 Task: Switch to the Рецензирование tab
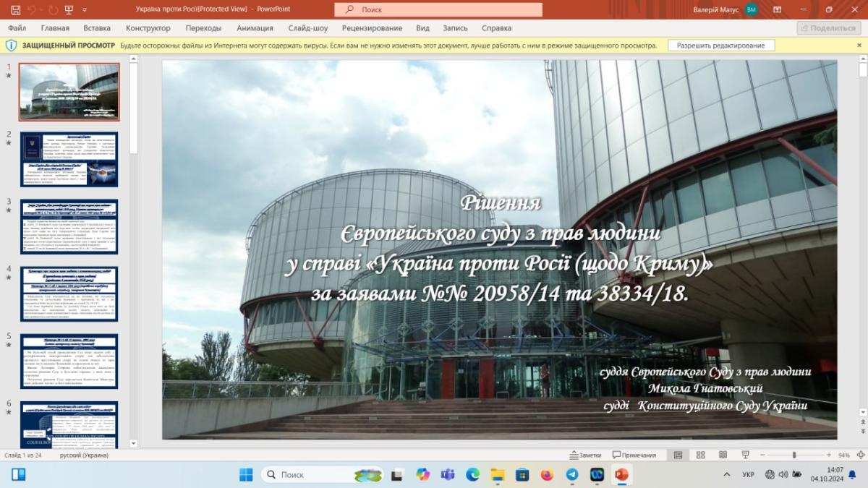(x=372, y=28)
